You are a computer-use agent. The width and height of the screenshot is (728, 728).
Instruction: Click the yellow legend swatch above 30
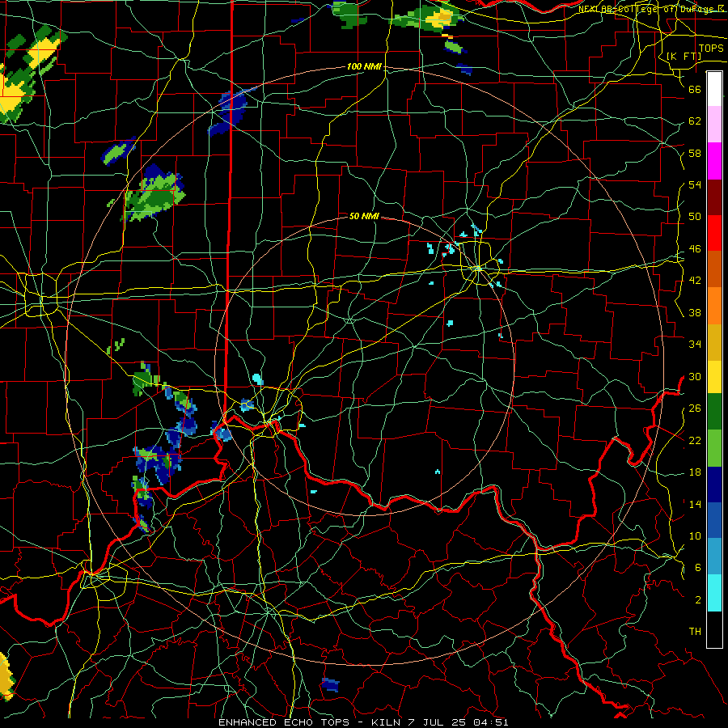click(x=714, y=377)
